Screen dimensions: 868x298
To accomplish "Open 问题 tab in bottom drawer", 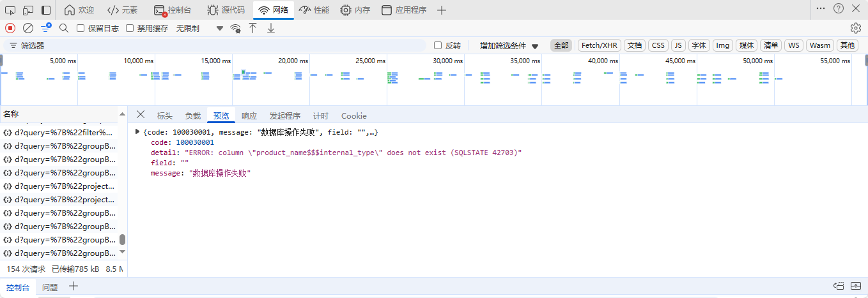I will 50,287.
